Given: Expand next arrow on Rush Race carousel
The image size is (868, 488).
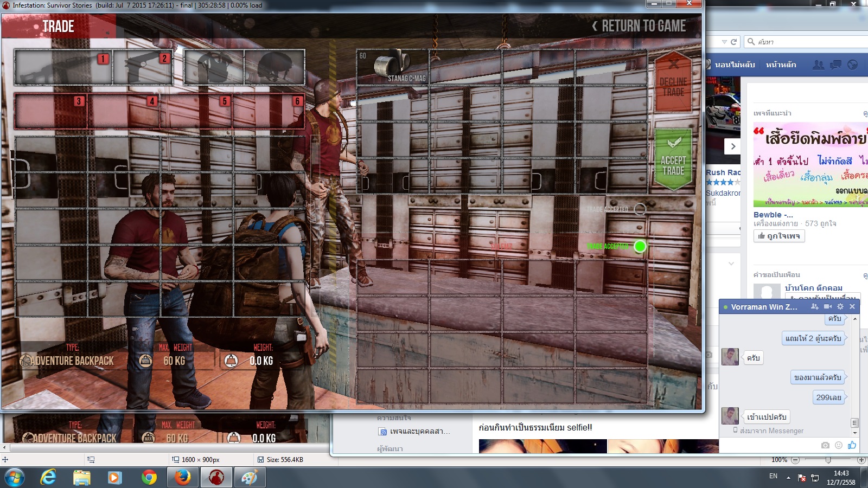Looking at the screenshot, I should 733,146.
